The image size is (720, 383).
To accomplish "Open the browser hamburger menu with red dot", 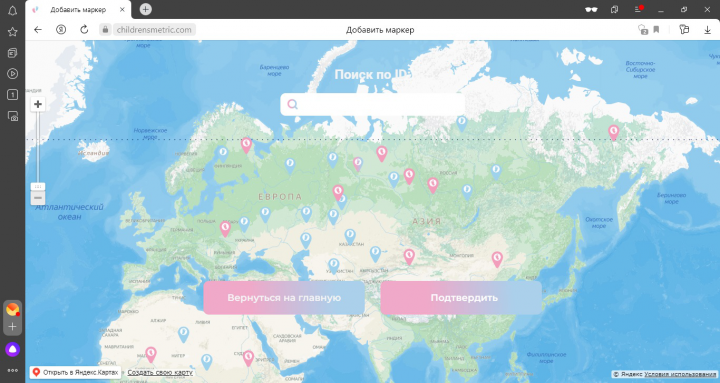I will [x=638, y=9].
